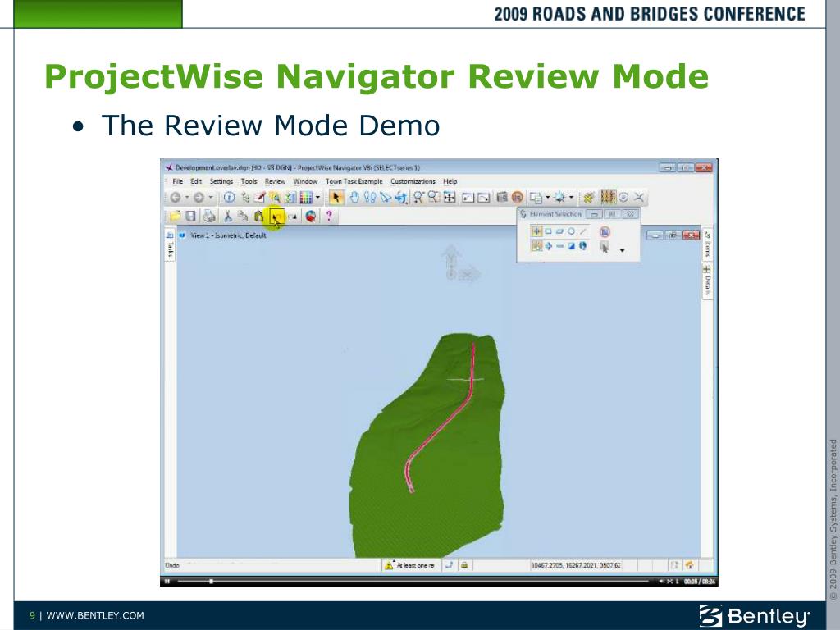Click the Fit View icon
This screenshot has width=840, height=630.
[x=450, y=198]
